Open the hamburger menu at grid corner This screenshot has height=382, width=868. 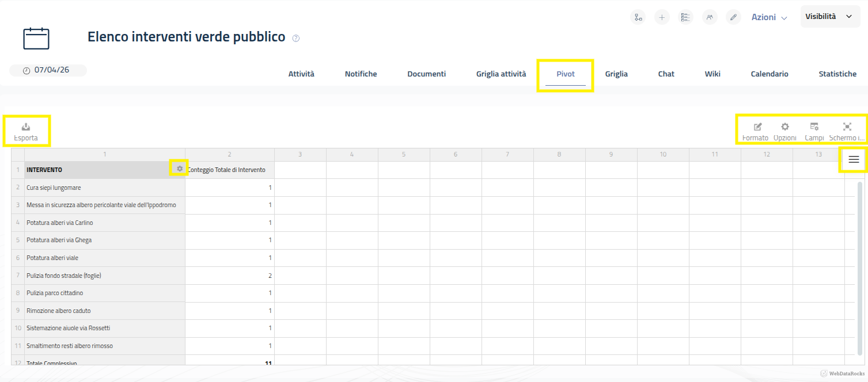point(854,160)
